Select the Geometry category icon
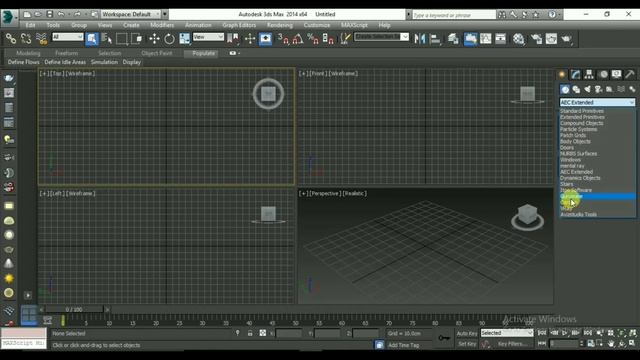The width and height of the screenshot is (640, 360). click(x=565, y=89)
